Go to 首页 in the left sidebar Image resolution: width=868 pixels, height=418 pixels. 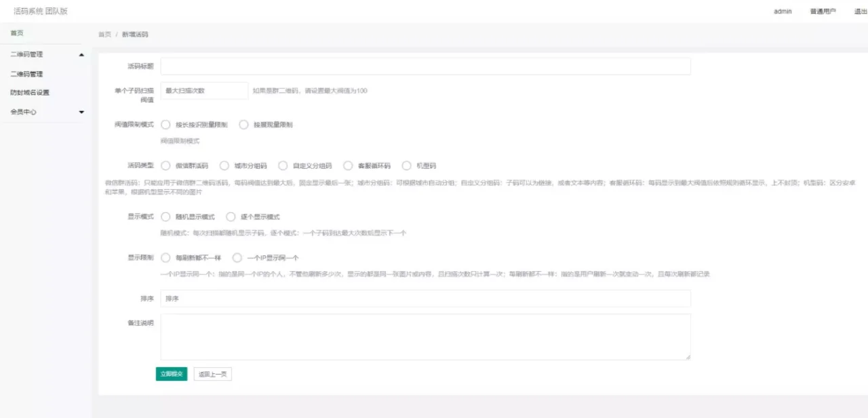point(17,33)
